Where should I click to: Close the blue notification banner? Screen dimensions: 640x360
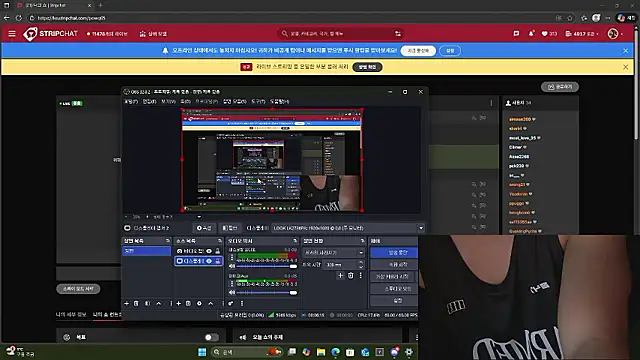[x=626, y=51]
